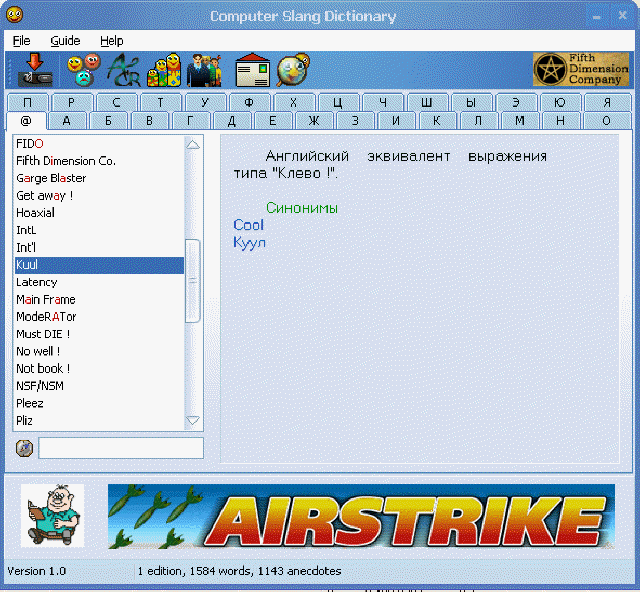Follow the Куул synonym link
This screenshot has height=592, width=640.
[249, 243]
